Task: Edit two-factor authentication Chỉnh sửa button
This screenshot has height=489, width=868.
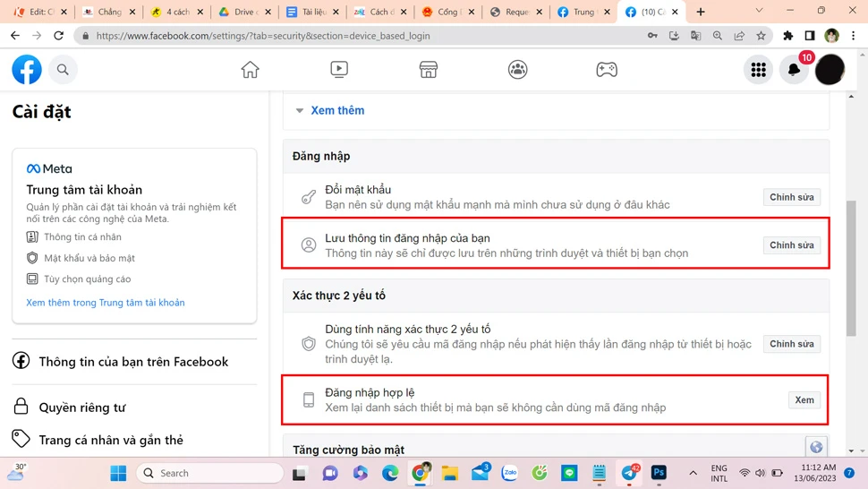Action: point(792,344)
